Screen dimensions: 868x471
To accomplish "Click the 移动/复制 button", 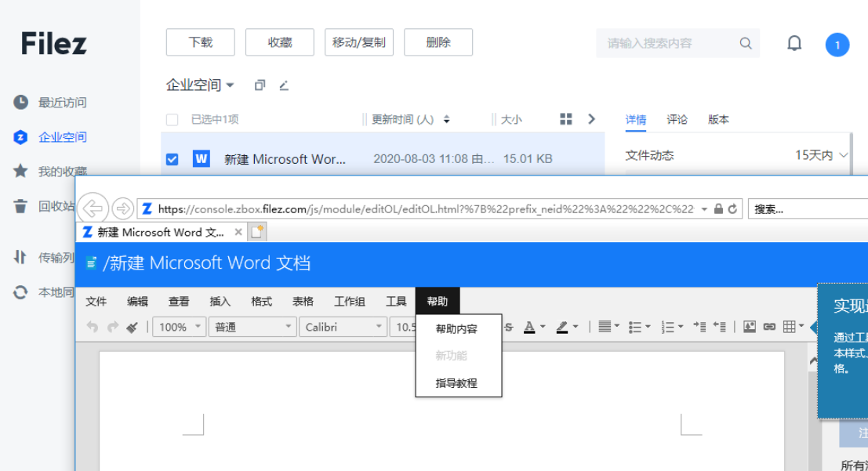I will (x=358, y=42).
